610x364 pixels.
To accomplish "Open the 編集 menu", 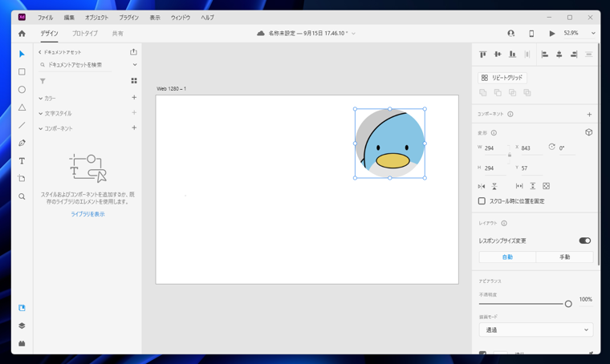I will [x=69, y=18].
